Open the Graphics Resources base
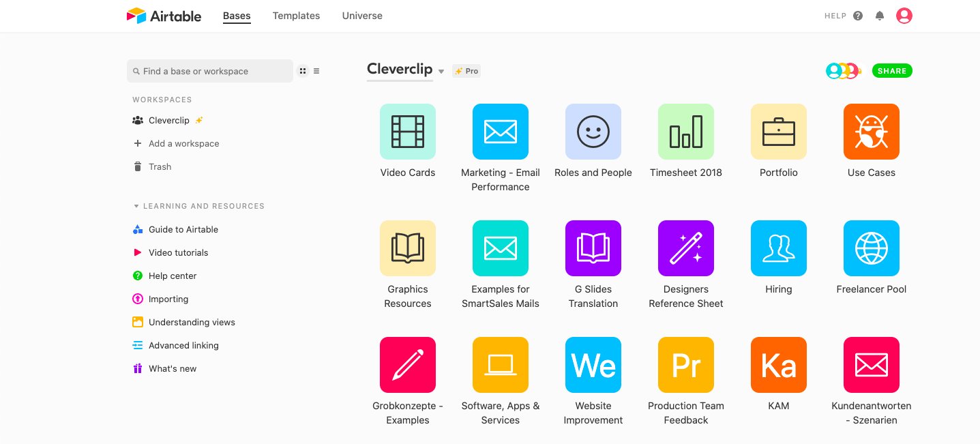980x444 pixels. click(x=408, y=248)
